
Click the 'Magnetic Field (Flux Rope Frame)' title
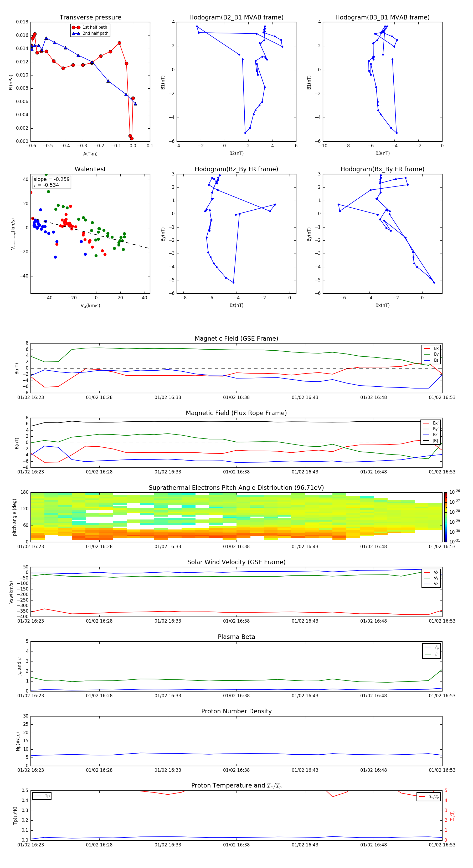(236, 413)
